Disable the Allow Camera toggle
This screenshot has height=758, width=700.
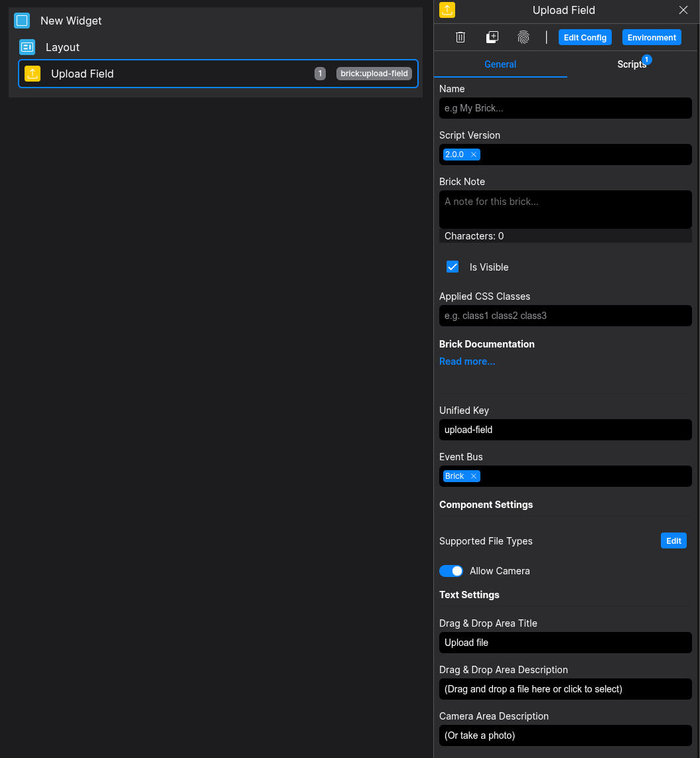[x=451, y=571]
